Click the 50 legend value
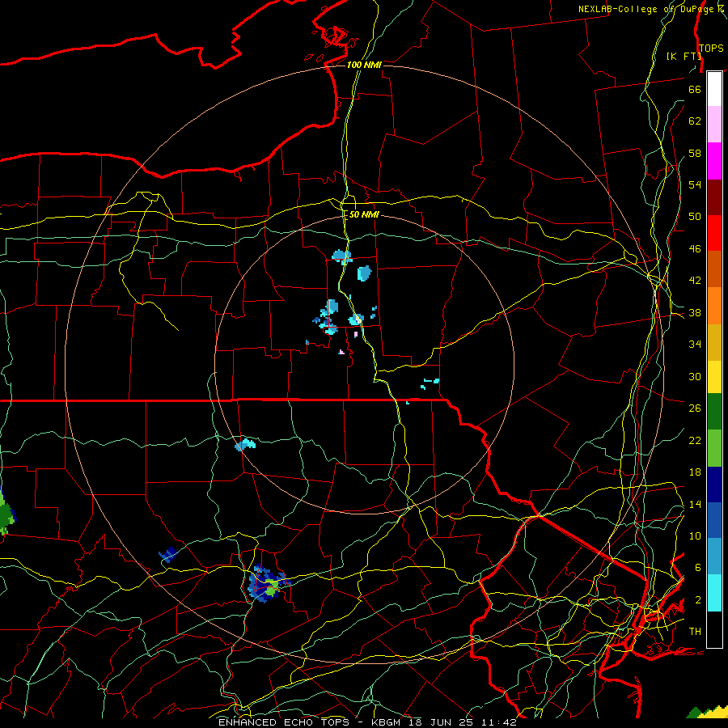This screenshot has width=728, height=728. 695,217
